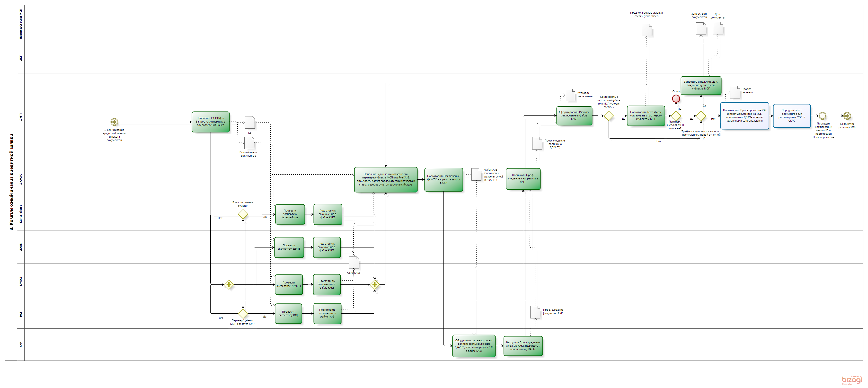The width and height of the screenshot is (868, 388).
Task: Select the Итоговое заключение document icon
Action: pyautogui.click(x=570, y=95)
